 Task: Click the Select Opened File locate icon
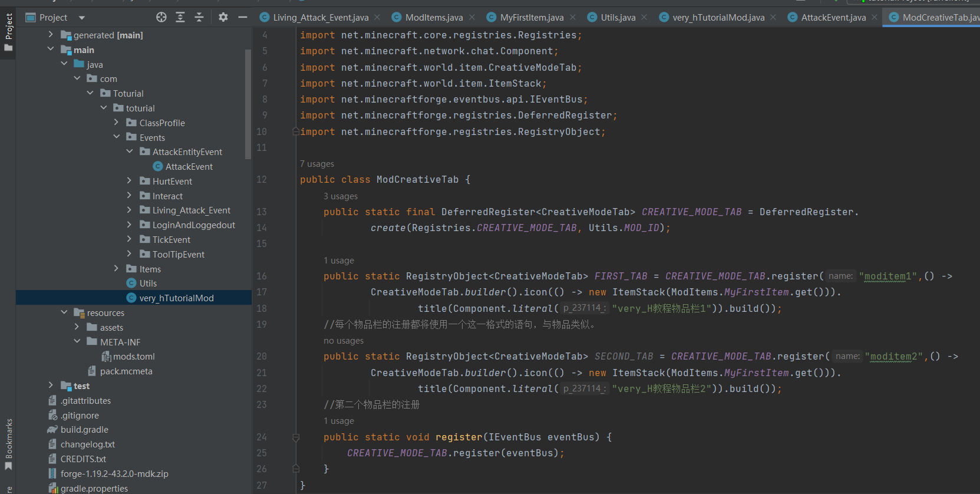coord(161,18)
